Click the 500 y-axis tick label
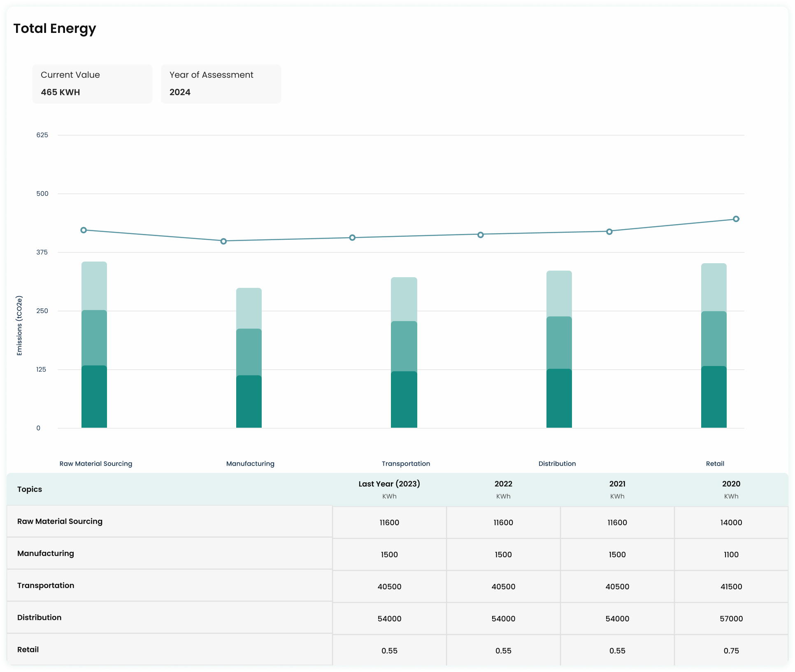Screen dimensions: 795x672 42,193
